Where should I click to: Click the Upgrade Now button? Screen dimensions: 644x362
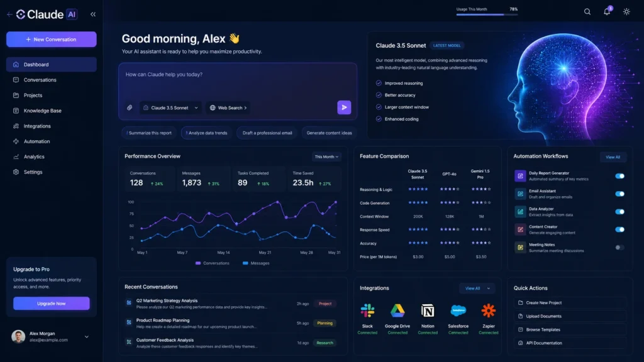(x=52, y=304)
